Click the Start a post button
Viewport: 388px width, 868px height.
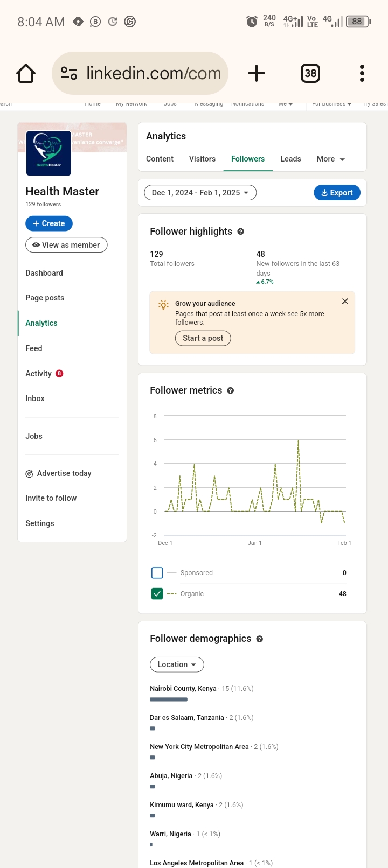pyautogui.click(x=203, y=338)
